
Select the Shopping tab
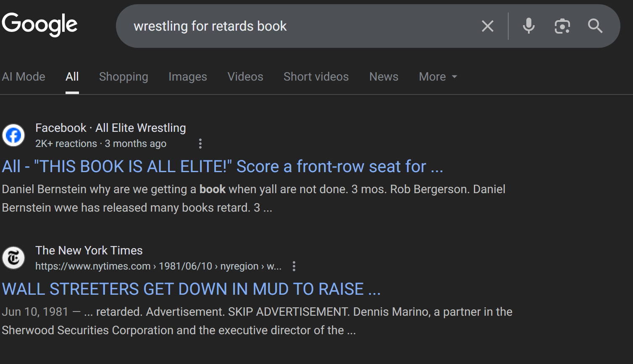pos(123,77)
